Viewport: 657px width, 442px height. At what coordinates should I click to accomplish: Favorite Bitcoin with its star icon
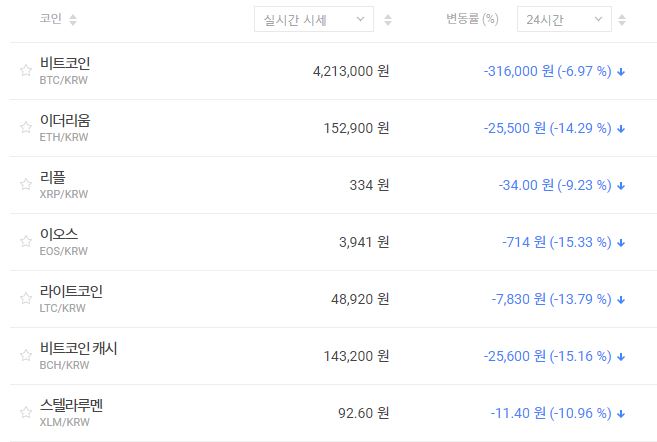tap(26, 71)
